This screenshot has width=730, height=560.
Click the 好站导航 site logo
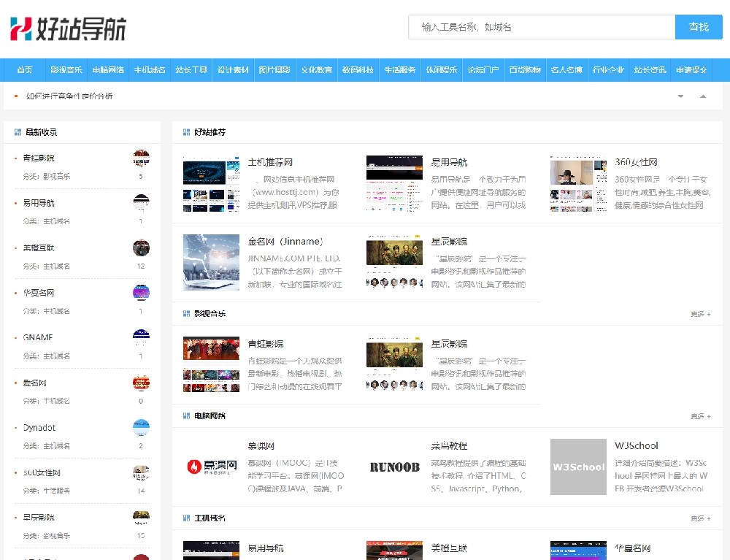tap(69, 28)
